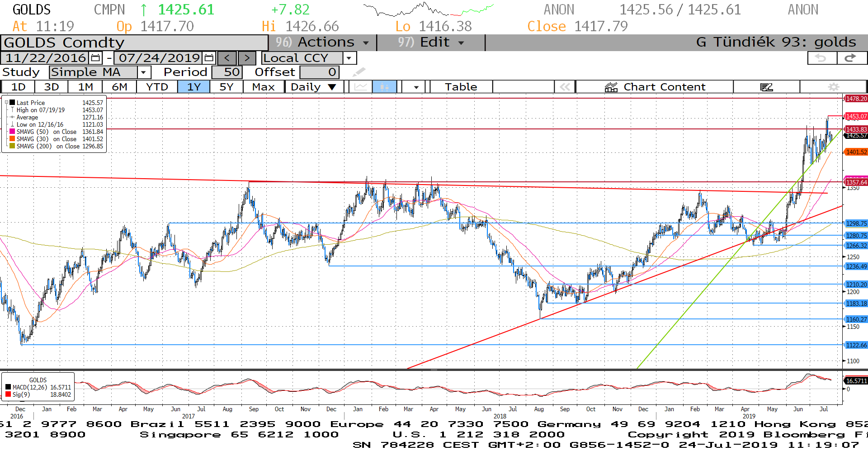Image resolution: width=868 pixels, height=470 pixels.
Task: Click the end date 07/24/2019 field
Action: click(159, 58)
